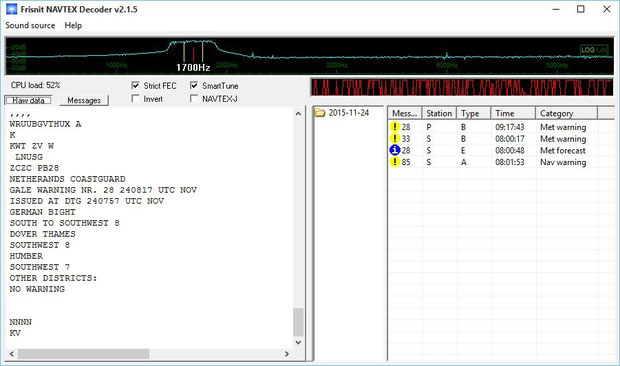The image size is (620, 366).
Task: Sort by the Station column header
Action: [439, 113]
